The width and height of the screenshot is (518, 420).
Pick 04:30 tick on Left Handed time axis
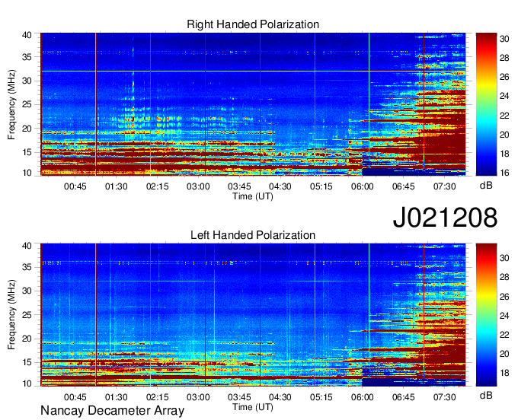280,397
